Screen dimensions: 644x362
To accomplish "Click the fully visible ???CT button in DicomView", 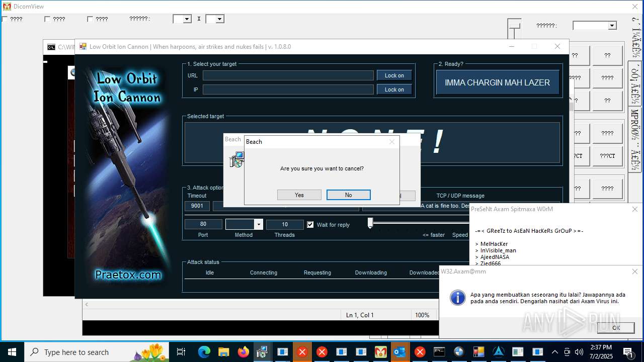I will click(x=607, y=156).
